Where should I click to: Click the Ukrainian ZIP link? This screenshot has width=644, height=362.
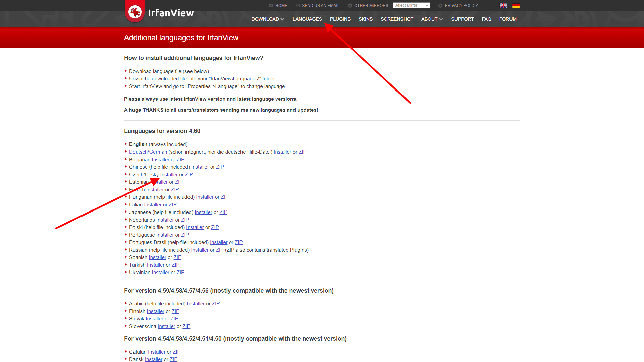pyautogui.click(x=180, y=273)
